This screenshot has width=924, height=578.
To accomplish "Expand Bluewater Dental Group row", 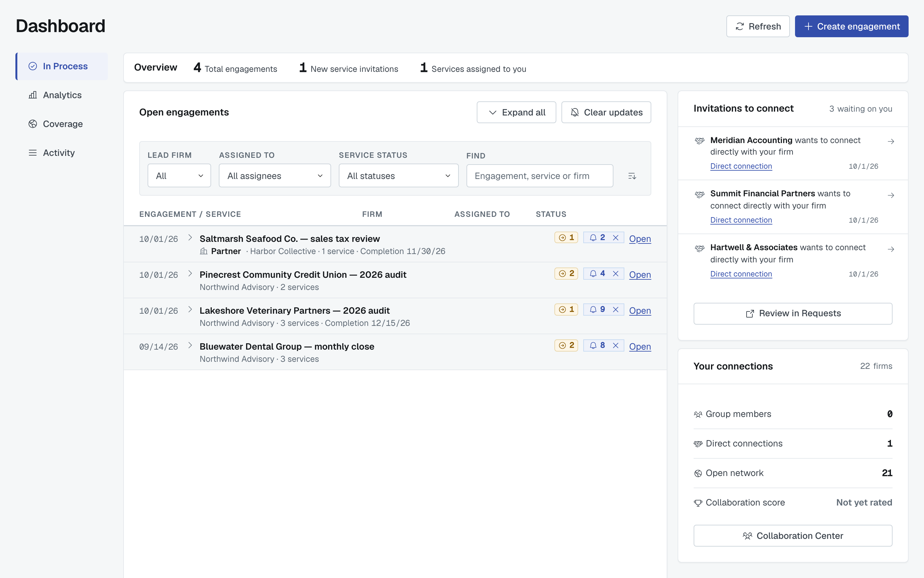I will 190,345.
